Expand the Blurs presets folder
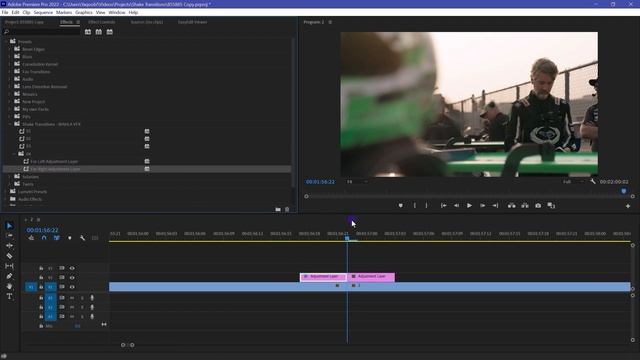The image size is (640, 360). (10, 56)
